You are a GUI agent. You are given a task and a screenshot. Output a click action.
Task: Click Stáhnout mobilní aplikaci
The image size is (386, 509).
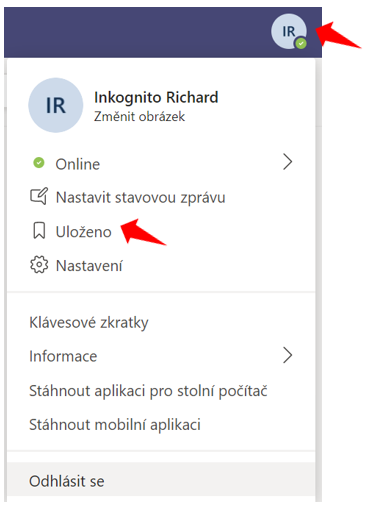pos(161,425)
